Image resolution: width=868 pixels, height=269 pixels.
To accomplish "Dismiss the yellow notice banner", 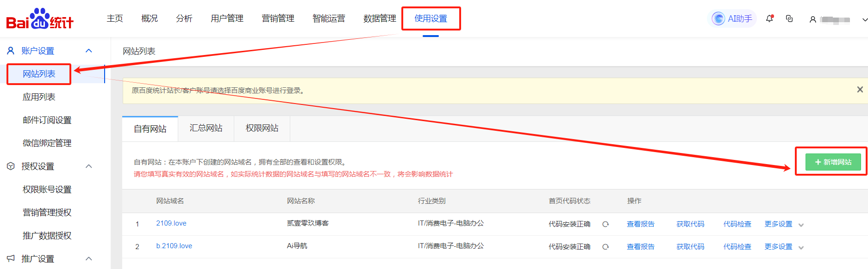I will (860, 90).
